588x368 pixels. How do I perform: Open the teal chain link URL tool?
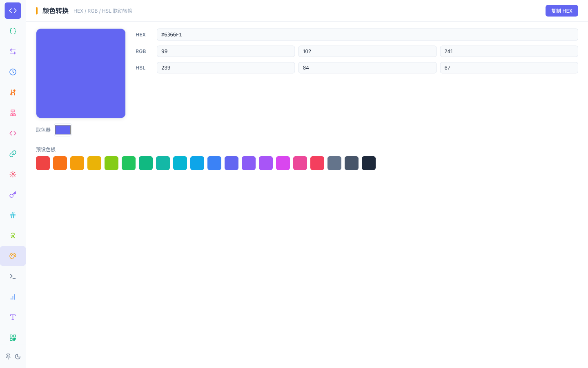pyautogui.click(x=13, y=154)
